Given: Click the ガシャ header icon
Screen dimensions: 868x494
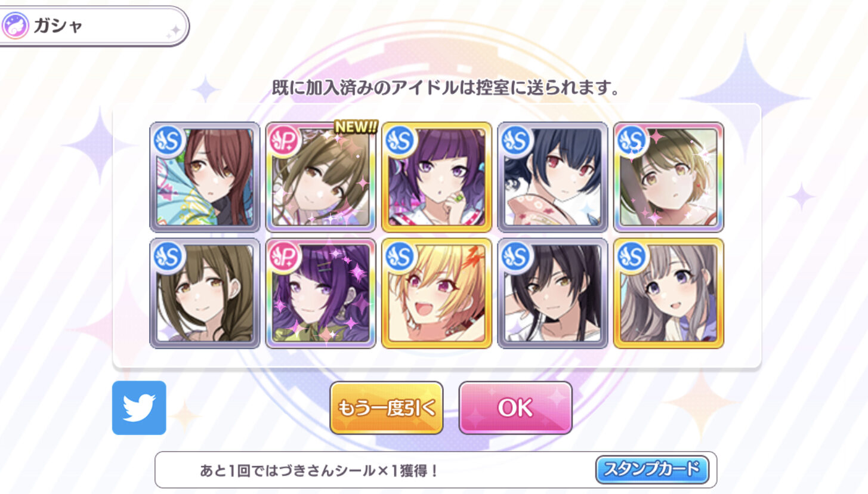Looking at the screenshot, I should click(15, 27).
